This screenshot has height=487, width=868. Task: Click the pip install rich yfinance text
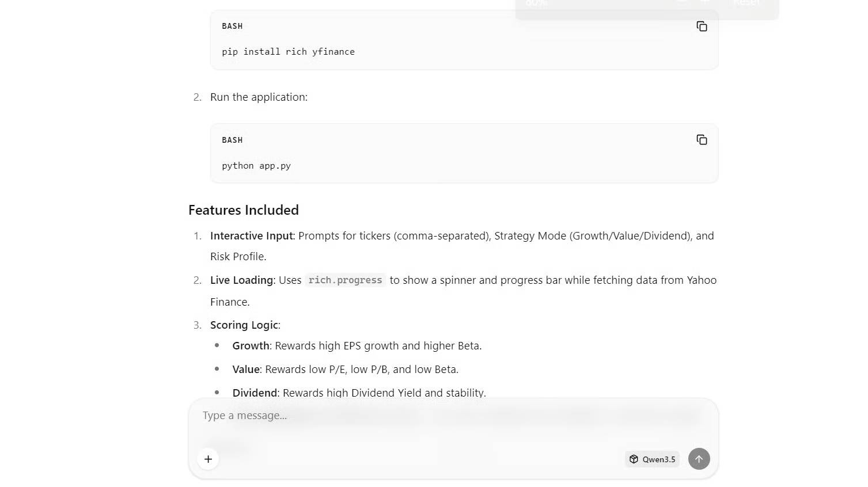(288, 51)
